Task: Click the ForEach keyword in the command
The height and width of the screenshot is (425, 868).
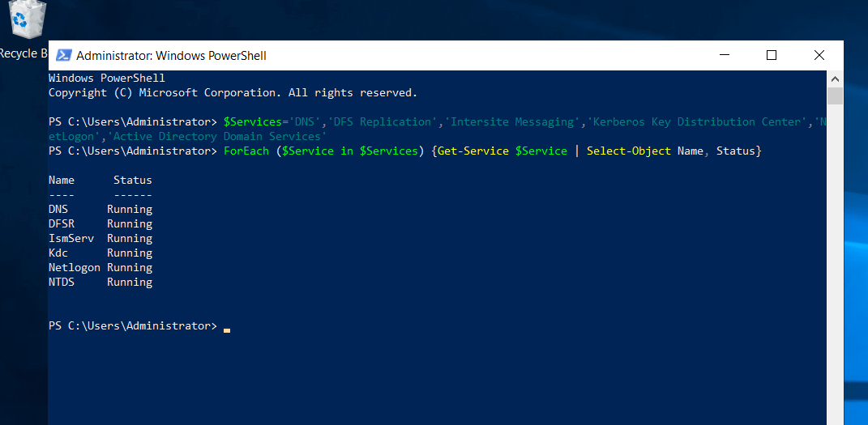Action: [246, 151]
